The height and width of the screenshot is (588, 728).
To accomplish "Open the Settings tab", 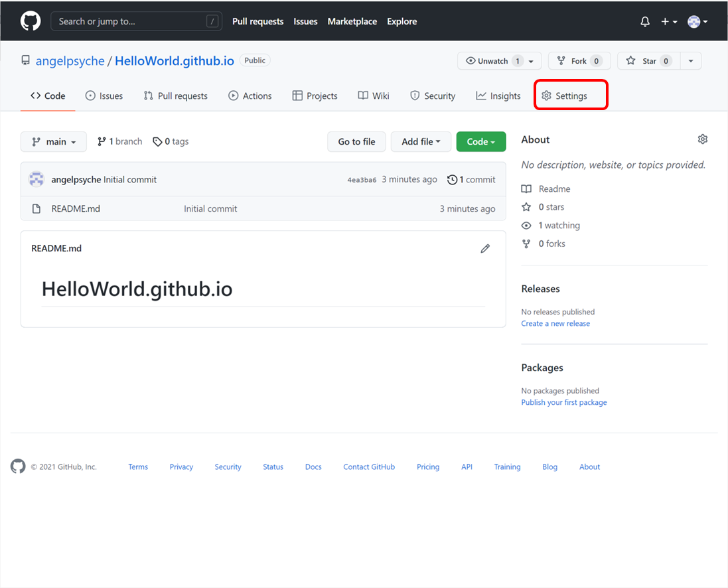I will click(x=564, y=96).
